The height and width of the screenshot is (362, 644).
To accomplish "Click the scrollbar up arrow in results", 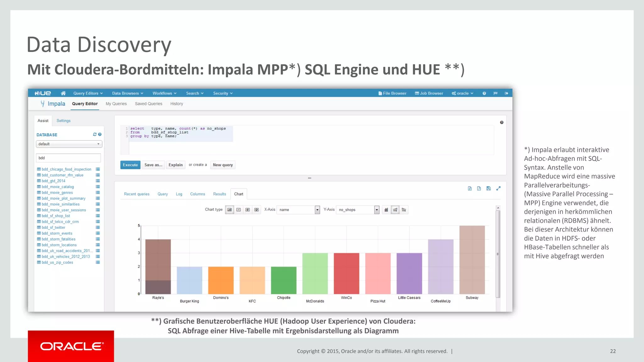I will tap(498, 208).
